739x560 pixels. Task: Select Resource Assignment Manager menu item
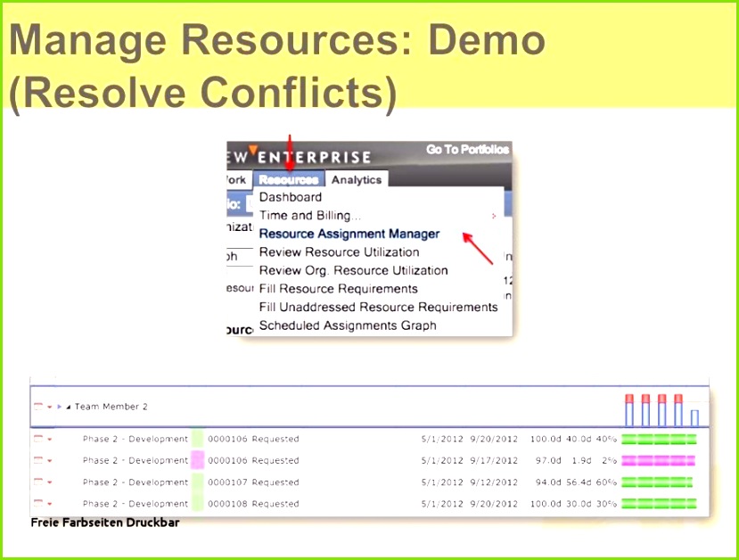pos(349,234)
